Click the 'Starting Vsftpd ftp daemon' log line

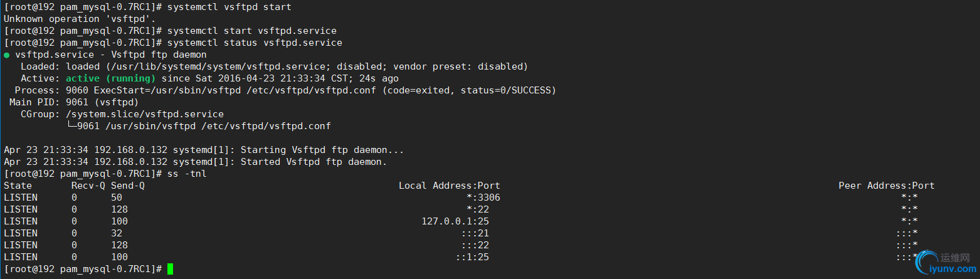click(204, 150)
